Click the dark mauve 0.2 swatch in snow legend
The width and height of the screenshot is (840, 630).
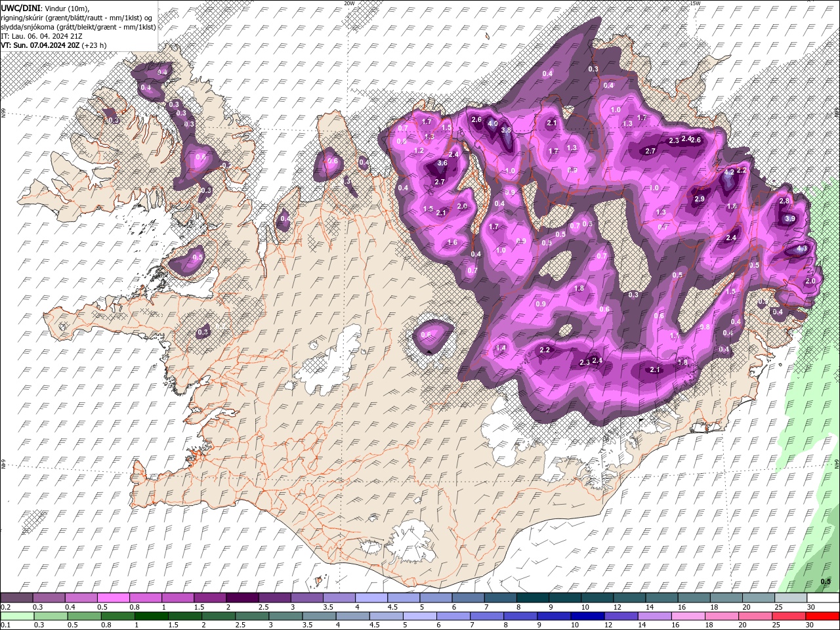[16, 598]
